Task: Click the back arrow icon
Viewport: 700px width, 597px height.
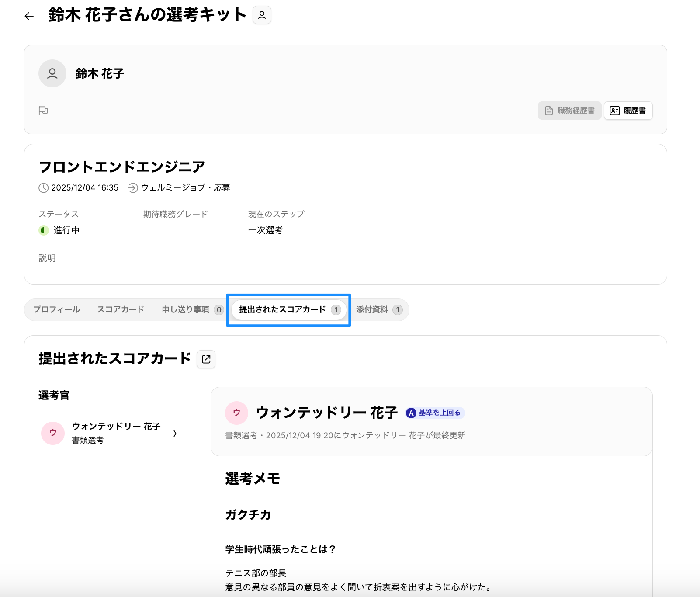Action: click(29, 16)
